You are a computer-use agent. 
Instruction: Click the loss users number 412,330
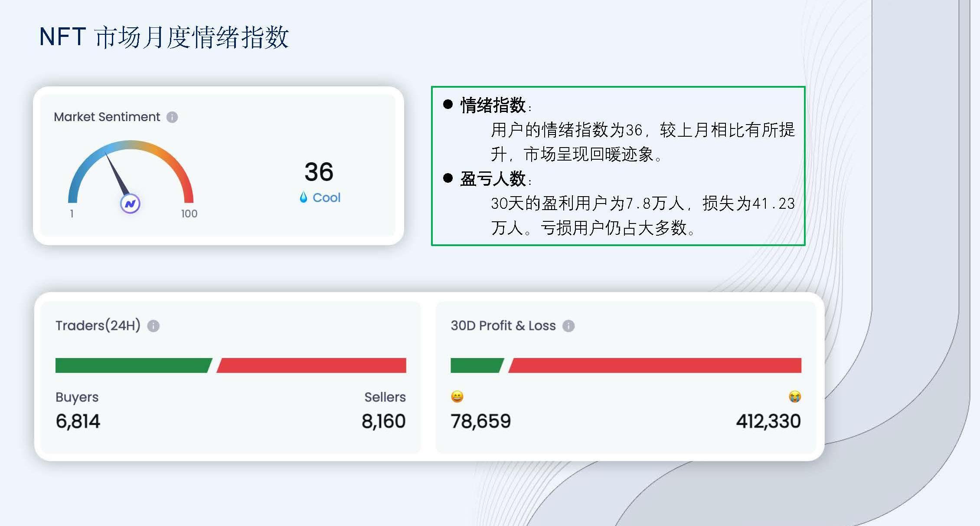(x=768, y=421)
